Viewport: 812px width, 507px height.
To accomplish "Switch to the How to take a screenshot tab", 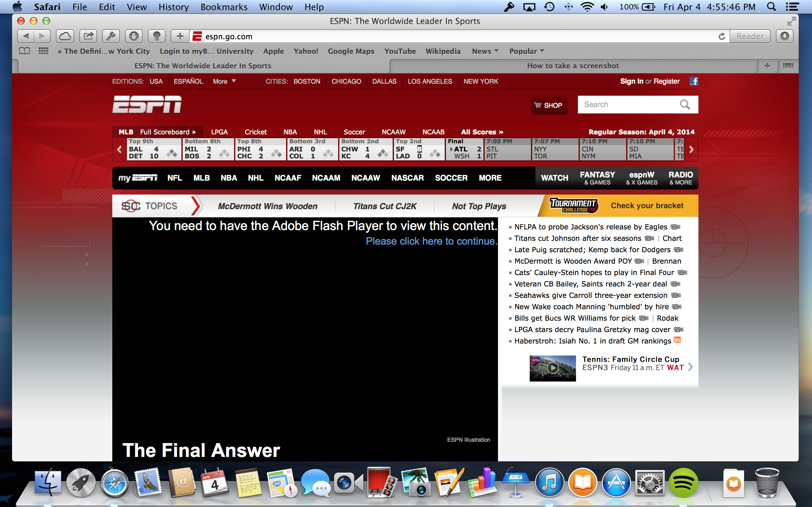I will 573,66.
